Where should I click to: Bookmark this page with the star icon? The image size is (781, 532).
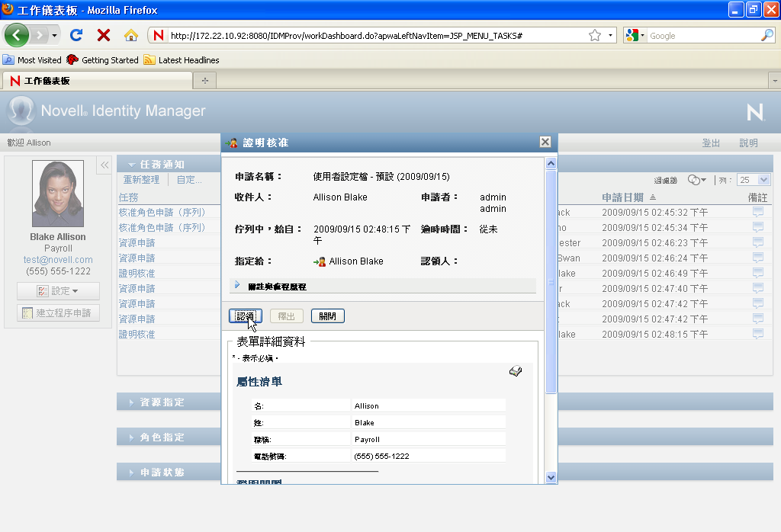click(x=595, y=35)
